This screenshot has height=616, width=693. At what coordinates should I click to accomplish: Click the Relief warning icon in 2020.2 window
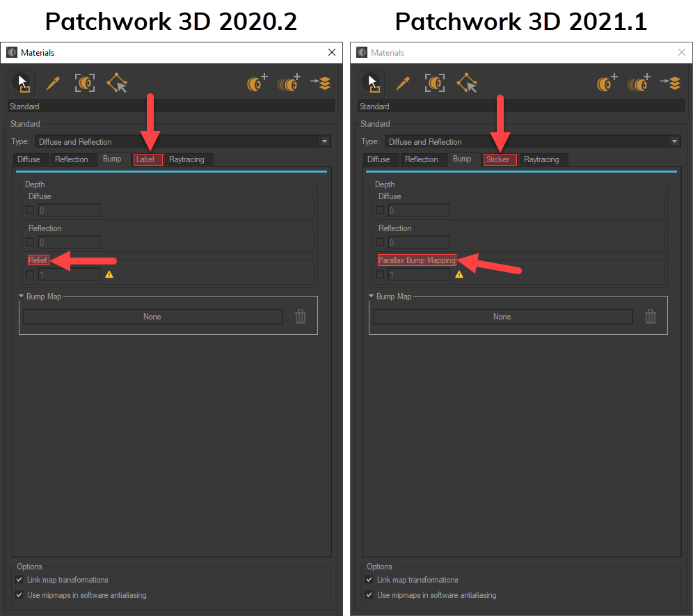pos(109,275)
